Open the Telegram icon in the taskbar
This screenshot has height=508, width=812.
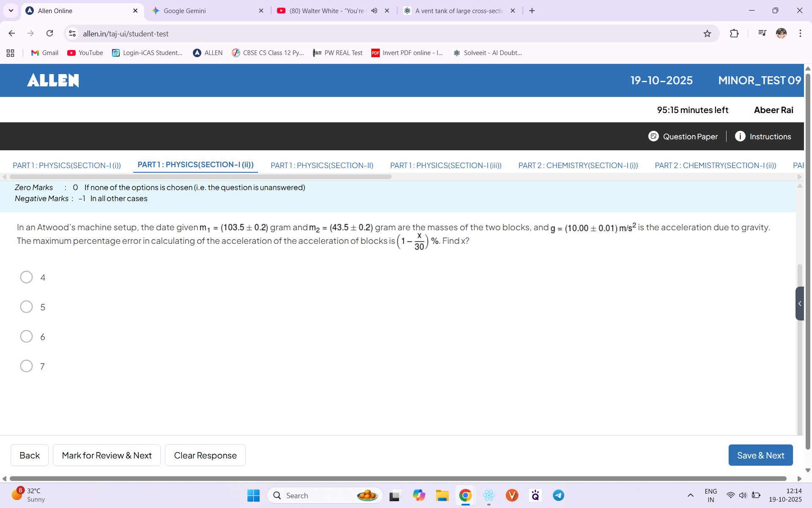click(x=558, y=495)
